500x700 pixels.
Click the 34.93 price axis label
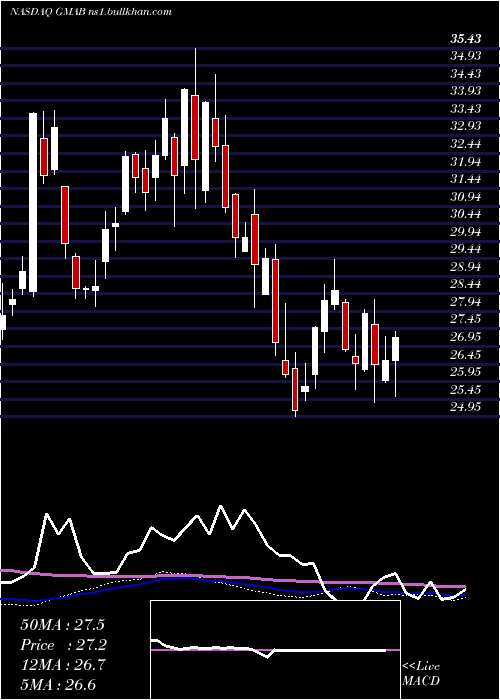(x=466, y=56)
